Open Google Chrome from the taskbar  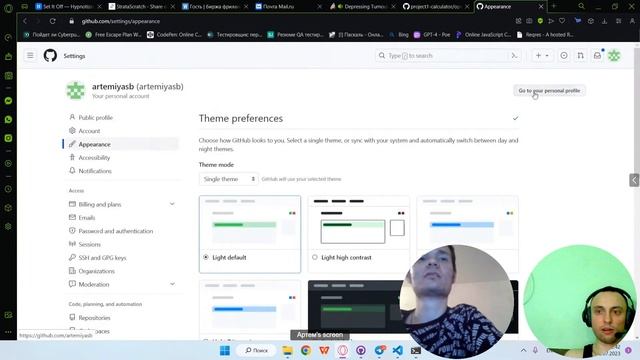[x=306, y=350]
